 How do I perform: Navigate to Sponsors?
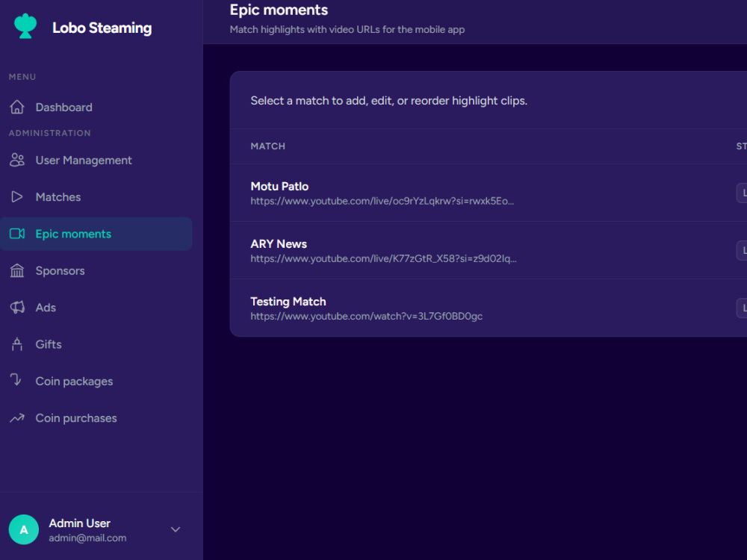coord(96,270)
